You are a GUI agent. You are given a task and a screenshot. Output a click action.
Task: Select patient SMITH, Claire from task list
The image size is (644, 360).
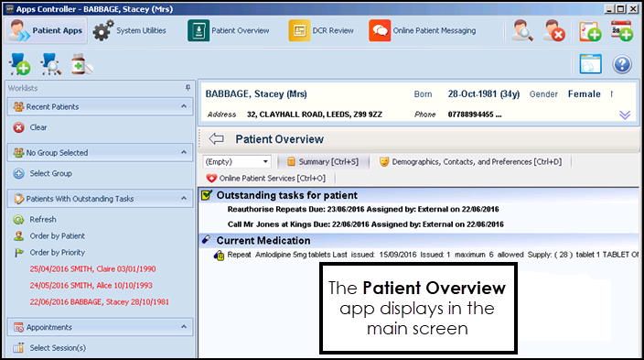tap(92, 268)
